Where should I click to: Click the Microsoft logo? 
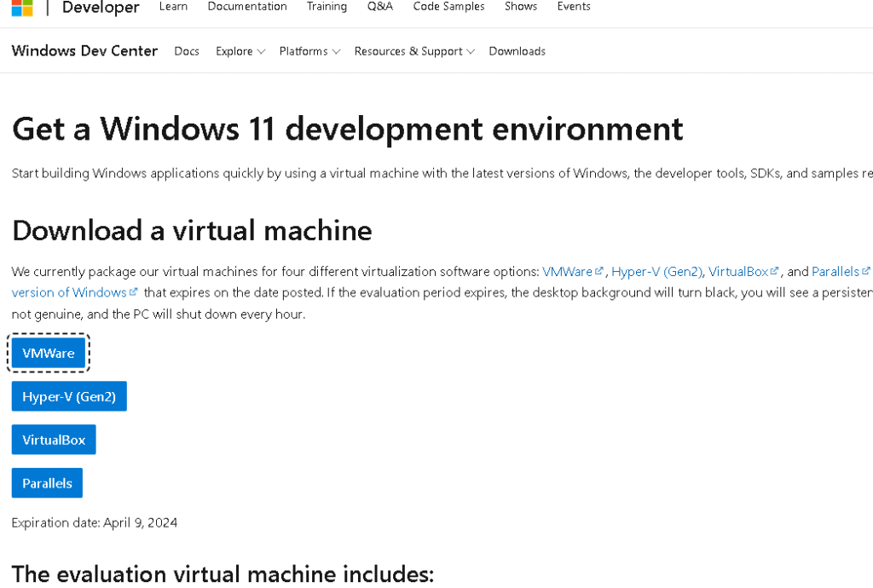pos(22,8)
